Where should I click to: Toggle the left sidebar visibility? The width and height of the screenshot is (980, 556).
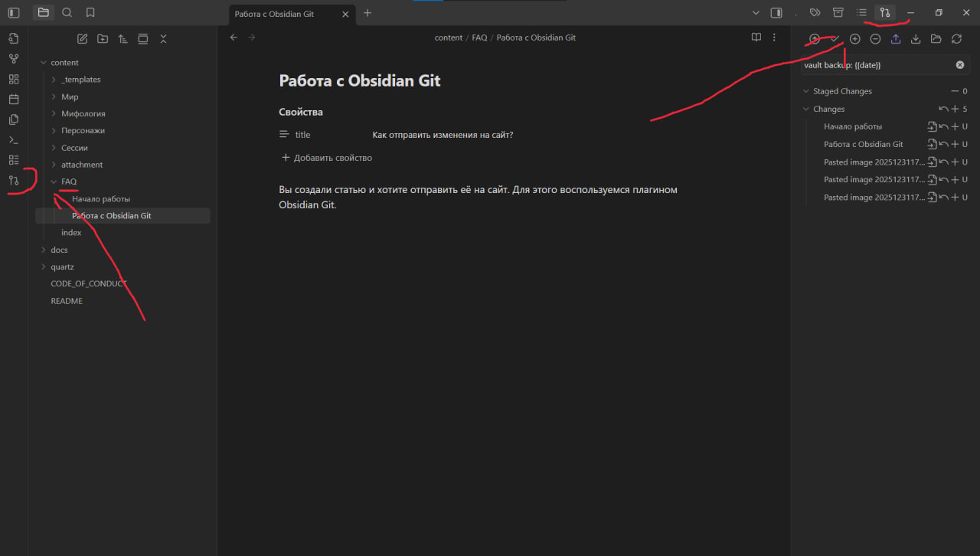[14, 13]
